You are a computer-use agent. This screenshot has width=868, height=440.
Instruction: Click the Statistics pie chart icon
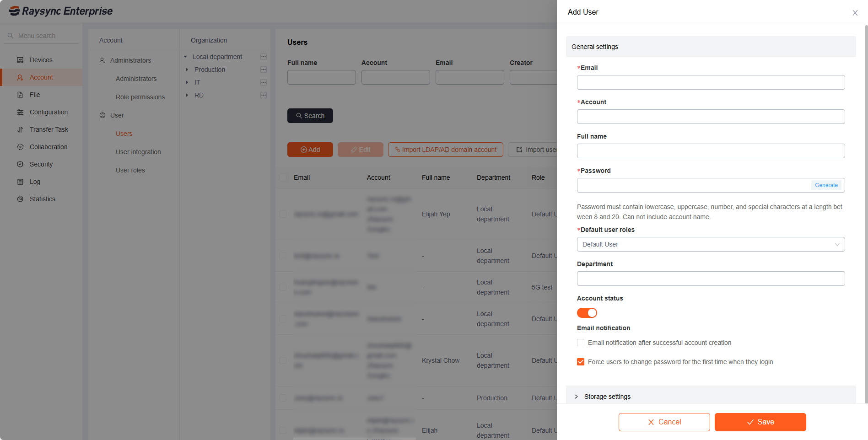pos(20,199)
